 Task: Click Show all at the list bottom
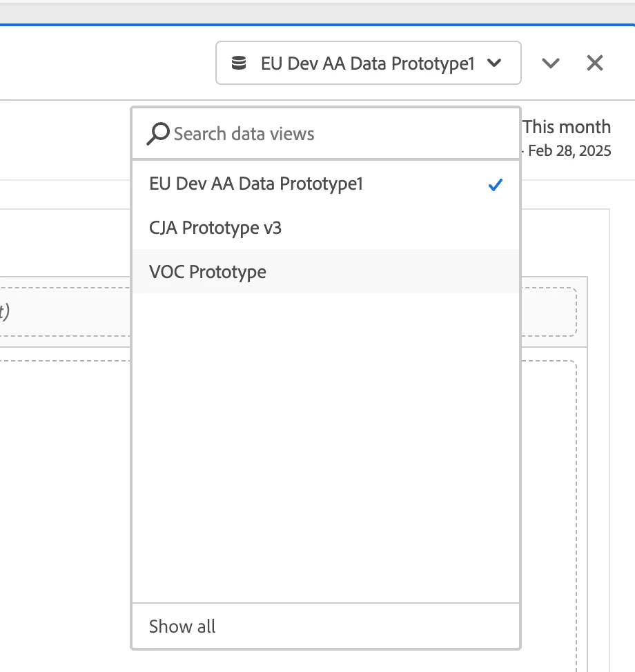182,626
